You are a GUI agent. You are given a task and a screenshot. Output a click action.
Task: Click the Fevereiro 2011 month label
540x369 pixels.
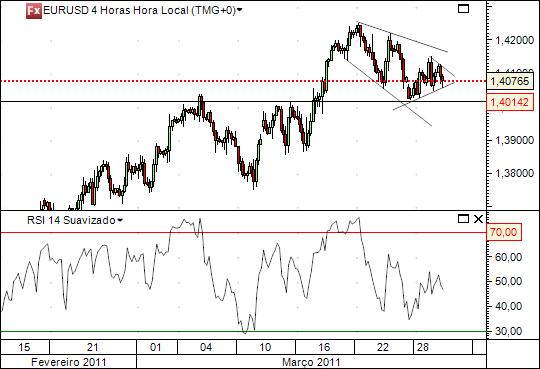point(69,362)
